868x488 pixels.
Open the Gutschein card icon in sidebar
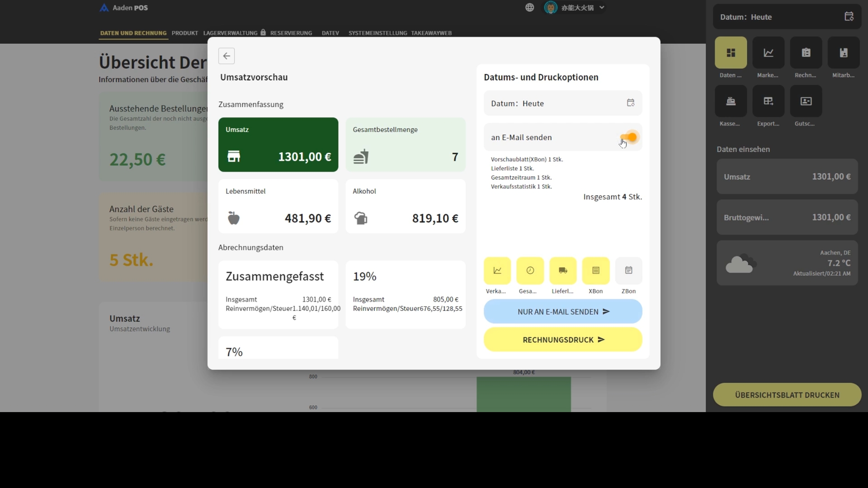806,101
